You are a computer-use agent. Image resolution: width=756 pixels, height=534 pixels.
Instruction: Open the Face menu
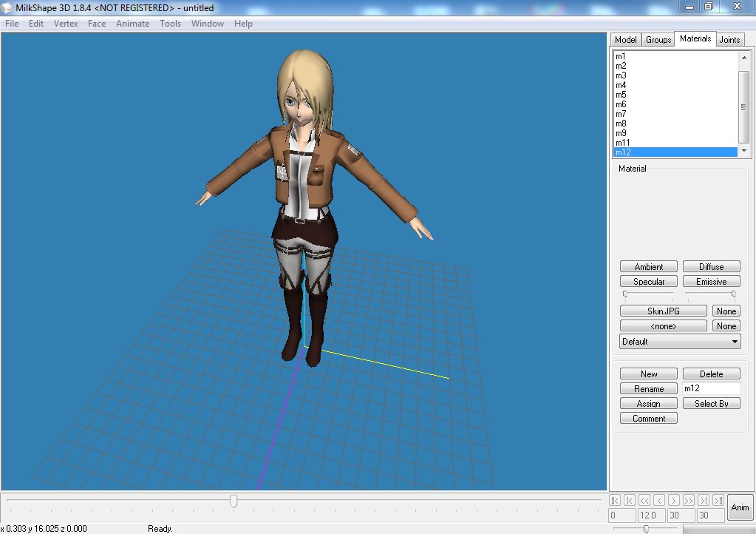tap(96, 24)
